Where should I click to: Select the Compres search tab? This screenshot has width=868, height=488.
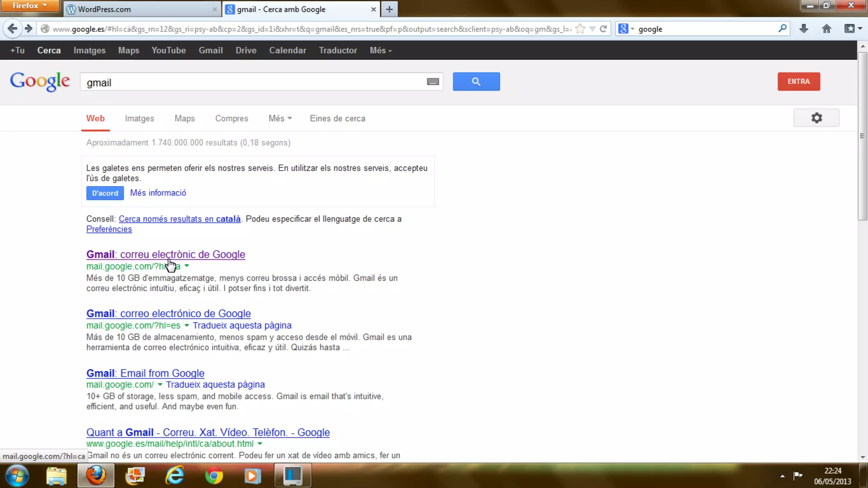[x=231, y=118]
